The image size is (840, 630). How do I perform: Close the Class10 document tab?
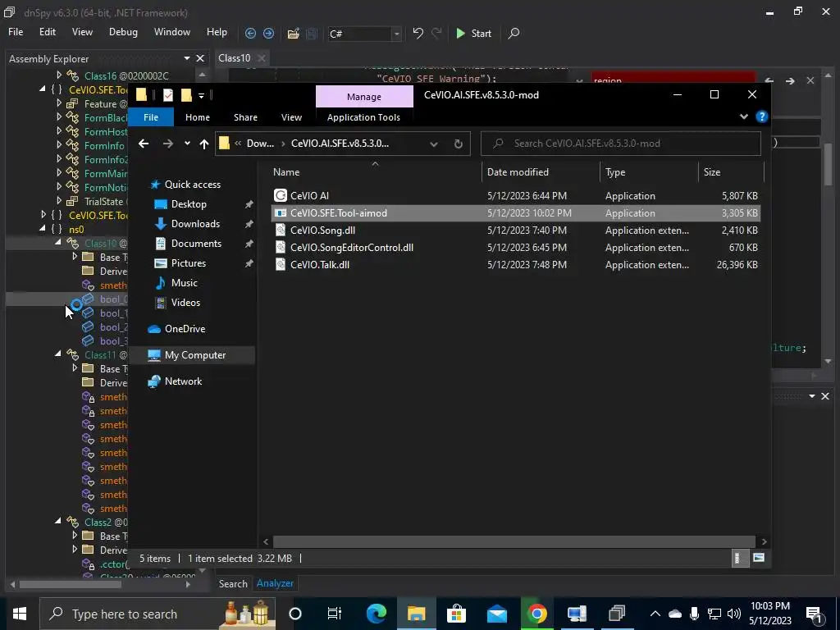point(262,58)
